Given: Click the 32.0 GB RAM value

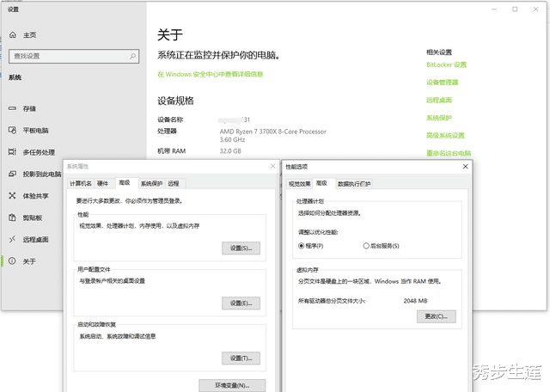Looking at the screenshot, I should (x=230, y=151).
